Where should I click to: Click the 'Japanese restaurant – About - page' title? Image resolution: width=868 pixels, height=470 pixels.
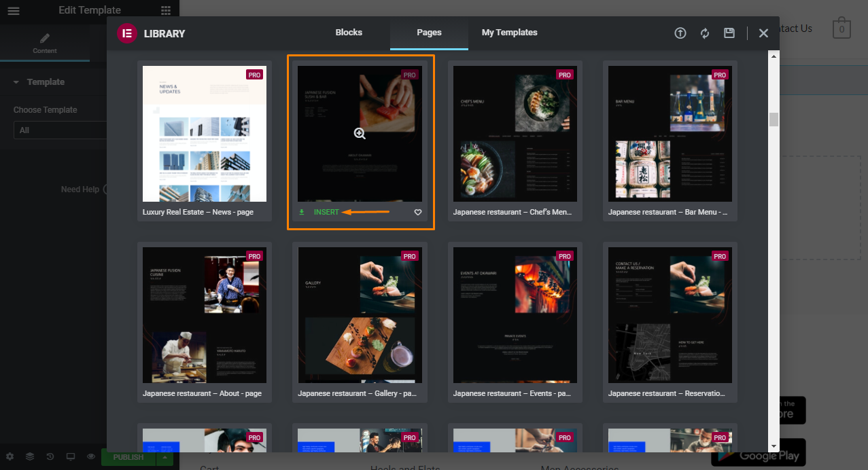coord(202,394)
